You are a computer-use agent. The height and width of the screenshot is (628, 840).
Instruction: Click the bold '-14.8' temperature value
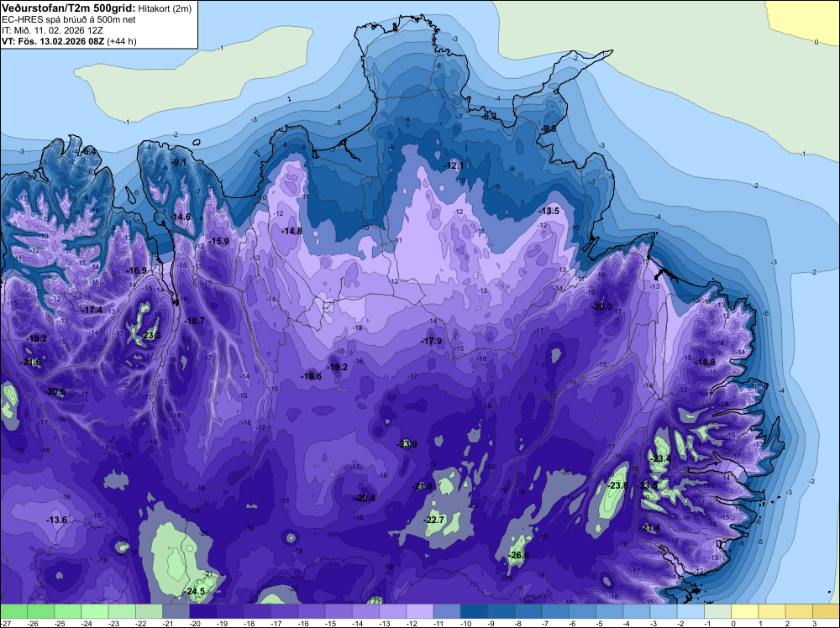click(x=292, y=231)
